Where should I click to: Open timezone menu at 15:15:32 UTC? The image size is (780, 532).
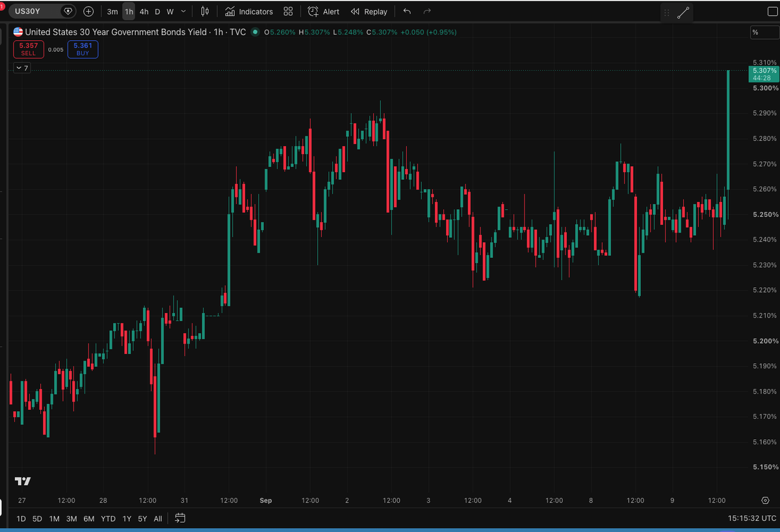point(753,518)
